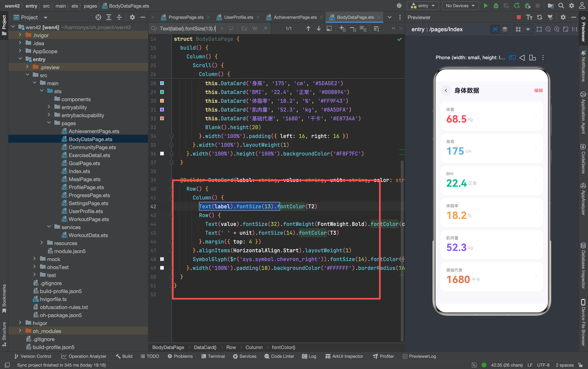Refresh the Previewer
This screenshot has height=369, width=588.
(x=540, y=17)
